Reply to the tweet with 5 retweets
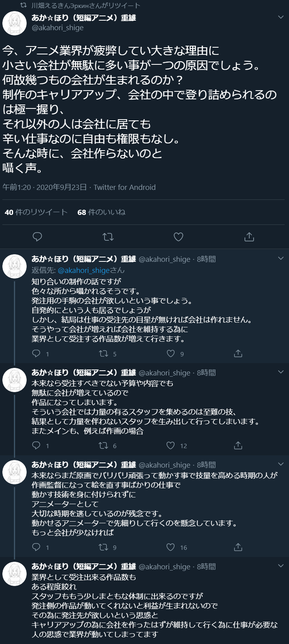The height and width of the screenshot is (644, 289). 36,354
